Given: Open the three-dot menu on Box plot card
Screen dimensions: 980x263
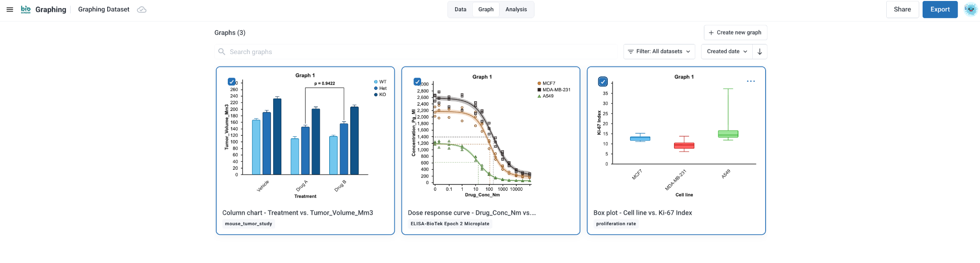Looking at the screenshot, I should tap(751, 81).
